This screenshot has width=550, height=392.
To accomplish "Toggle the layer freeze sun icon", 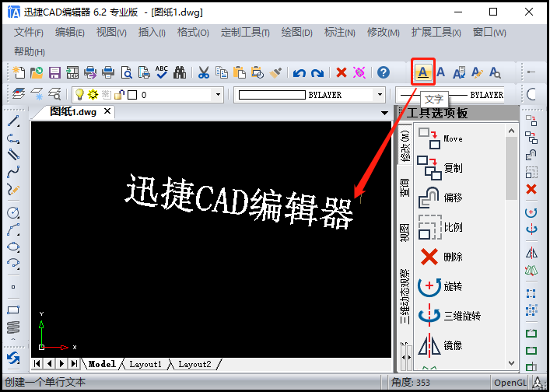I will point(93,95).
